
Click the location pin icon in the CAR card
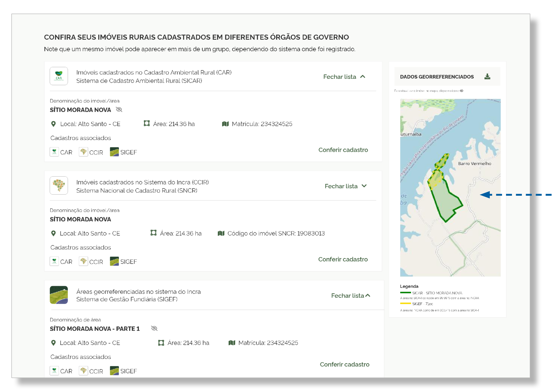(53, 124)
